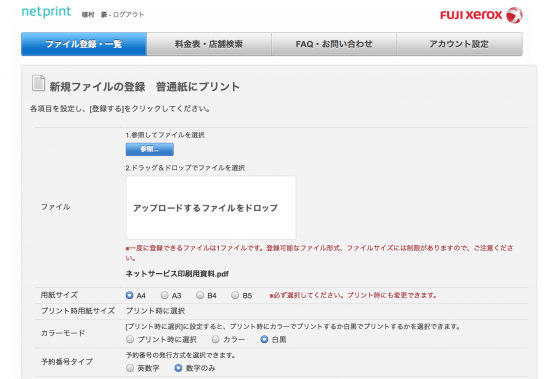Screen dimensions: 550x379
Task: Open the ファイル登録・一覧 tab
Action: tap(84, 44)
